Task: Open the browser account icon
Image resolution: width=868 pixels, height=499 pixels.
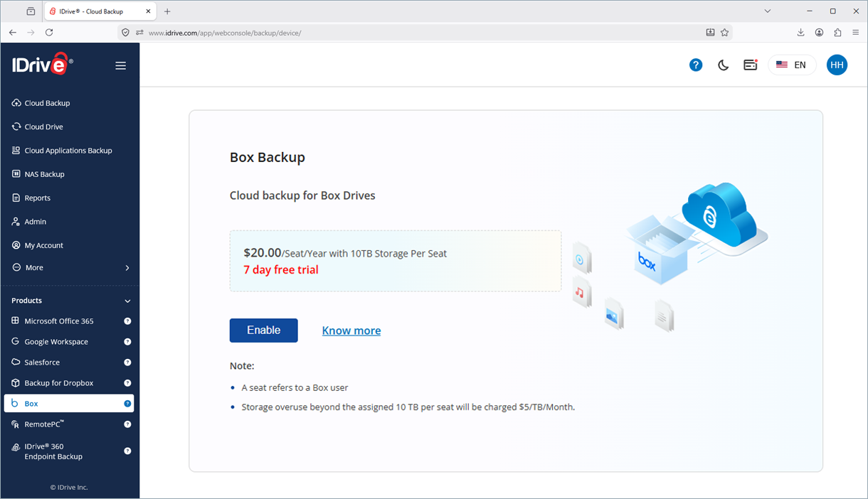Action: click(x=819, y=33)
